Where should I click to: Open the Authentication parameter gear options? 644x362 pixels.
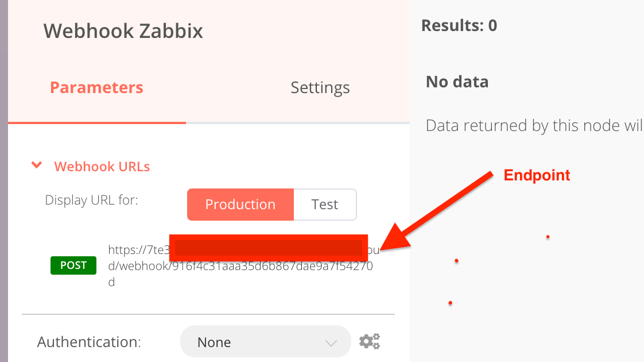369,341
